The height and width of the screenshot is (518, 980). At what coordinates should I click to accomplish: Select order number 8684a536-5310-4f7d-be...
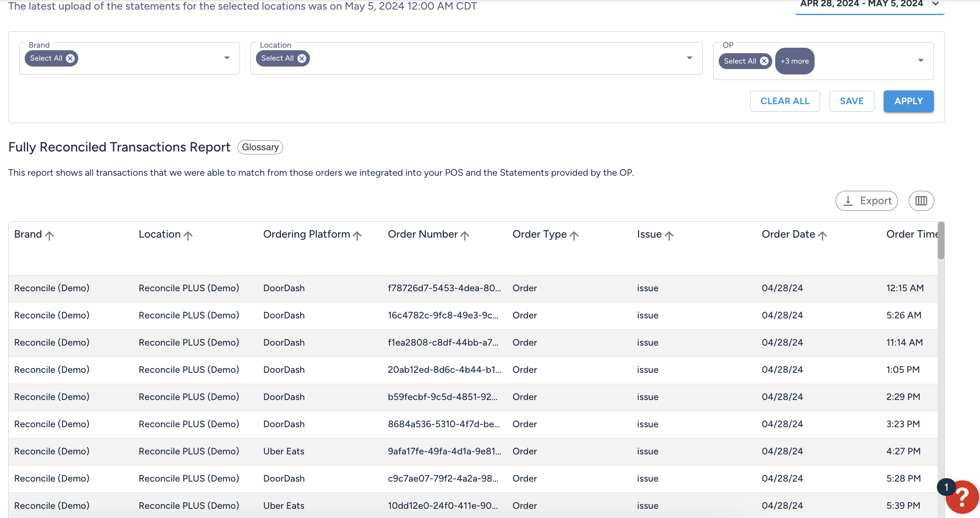point(444,424)
